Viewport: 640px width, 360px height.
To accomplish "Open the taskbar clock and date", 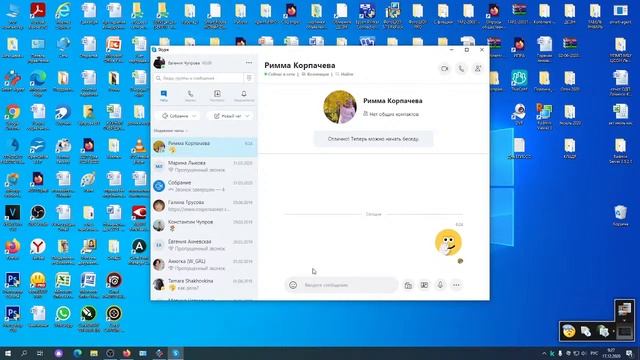I will click(x=611, y=353).
